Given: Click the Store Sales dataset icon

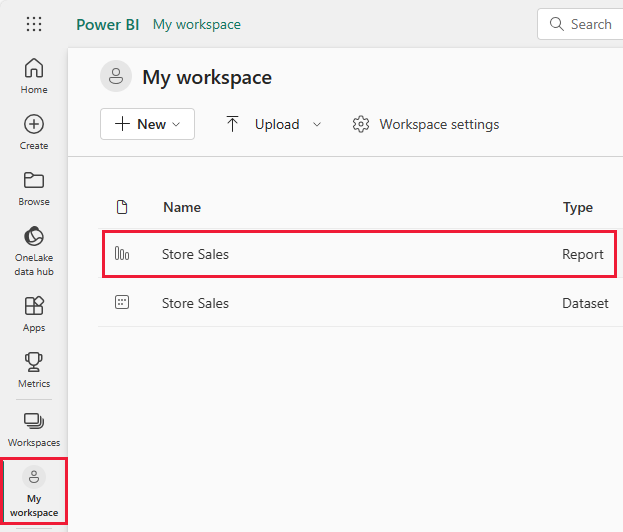Looking at the screenshot, I should click(x=122, y=303).
